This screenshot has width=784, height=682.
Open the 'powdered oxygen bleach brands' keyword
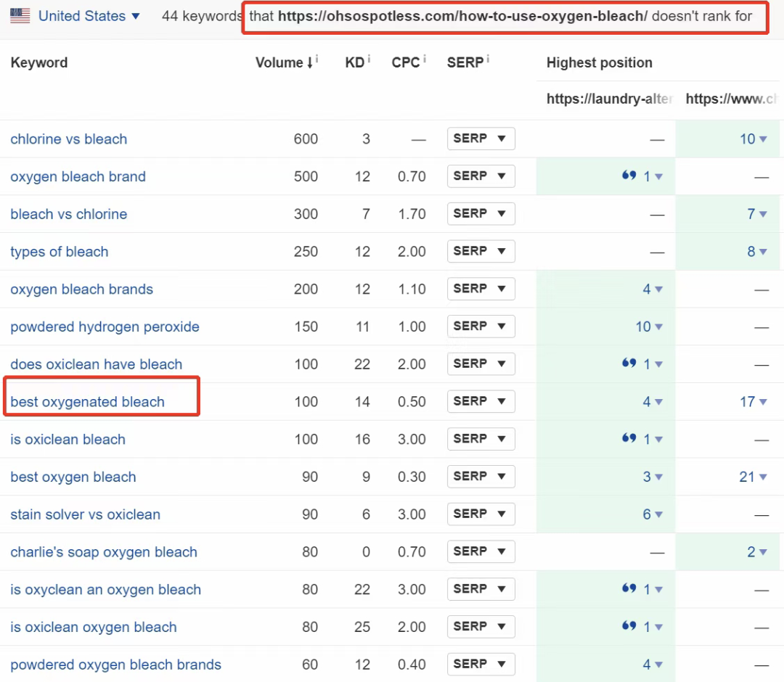[115, 665]
